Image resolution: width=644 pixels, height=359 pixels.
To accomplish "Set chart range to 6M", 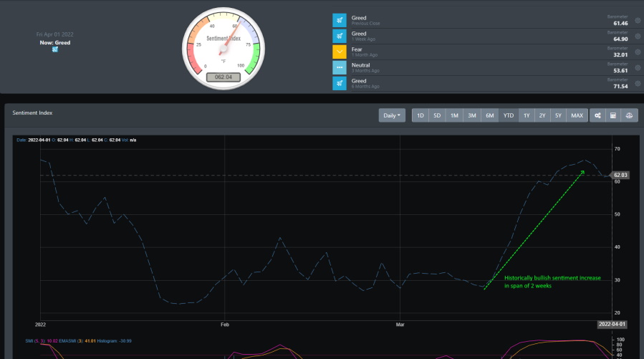I will pos(489,115).
